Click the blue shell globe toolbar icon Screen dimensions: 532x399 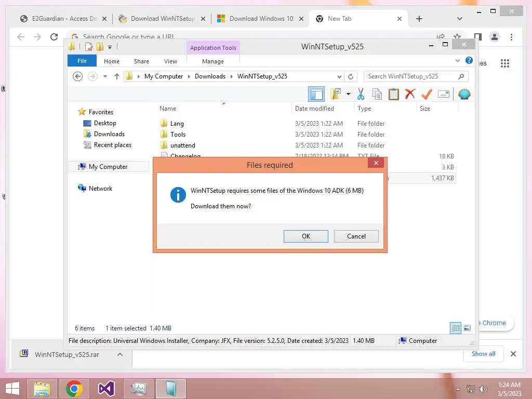coord(464,94)
